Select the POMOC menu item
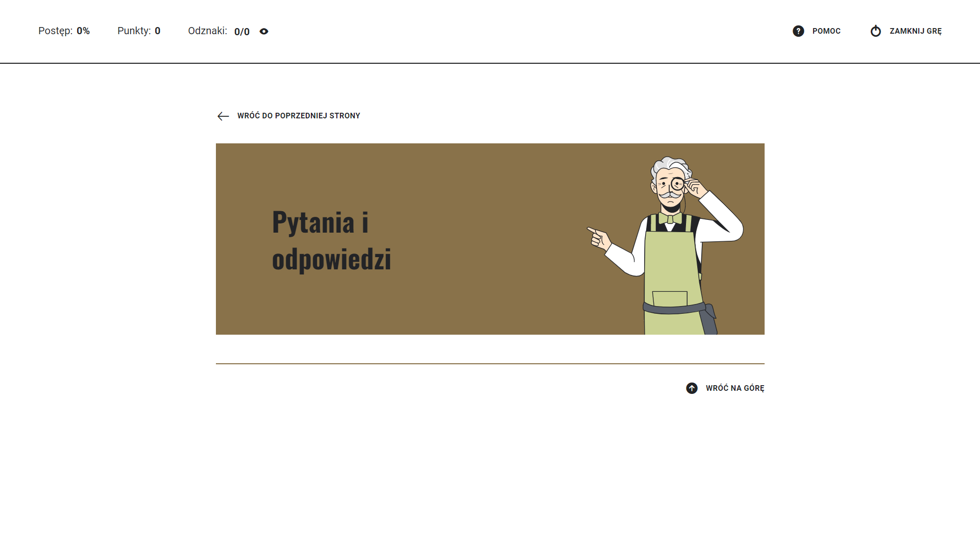This screenshot has height=551, width=980. coord(826,31)
